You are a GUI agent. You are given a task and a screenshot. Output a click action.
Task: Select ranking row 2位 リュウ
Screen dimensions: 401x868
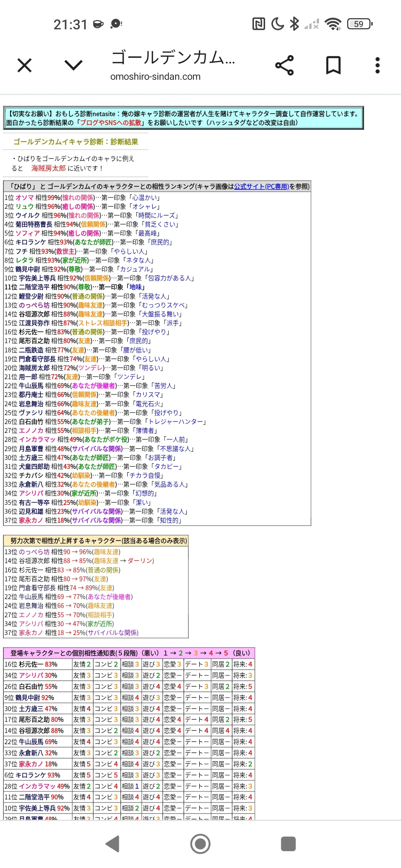[82, 207]
